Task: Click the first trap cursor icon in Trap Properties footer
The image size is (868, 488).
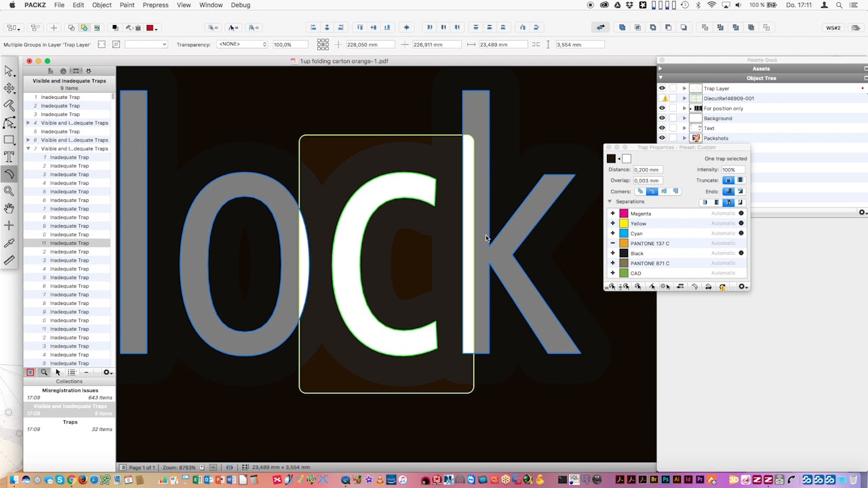Action: pyautogui.click(x=612, y=287)
